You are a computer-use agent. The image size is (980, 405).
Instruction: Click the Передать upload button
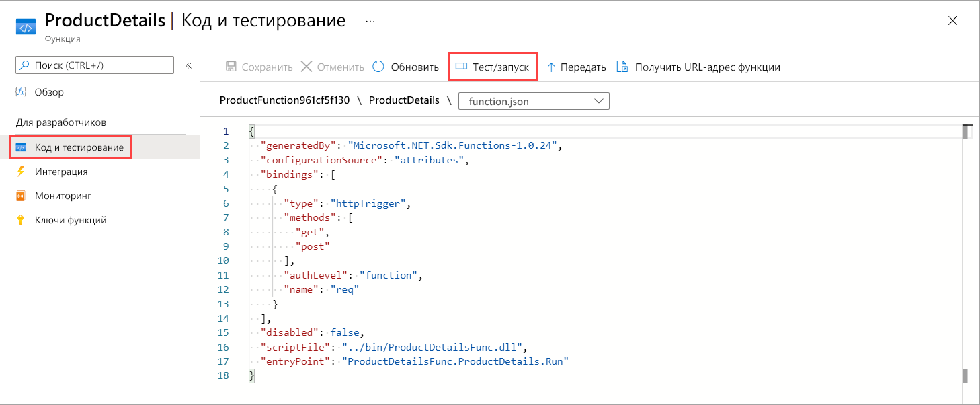coord(576,67)
